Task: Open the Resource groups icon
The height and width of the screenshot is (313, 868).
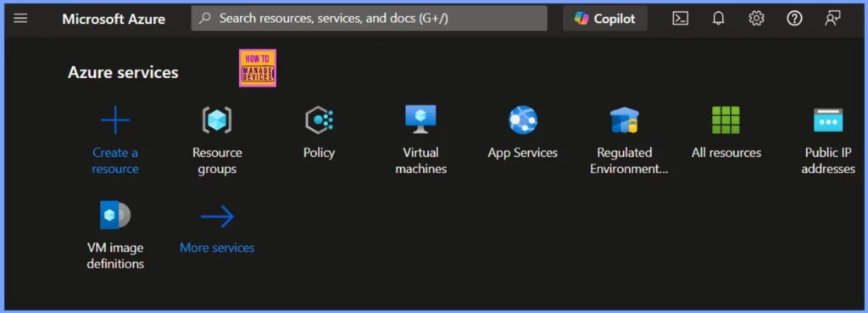Action: [217, 120]
